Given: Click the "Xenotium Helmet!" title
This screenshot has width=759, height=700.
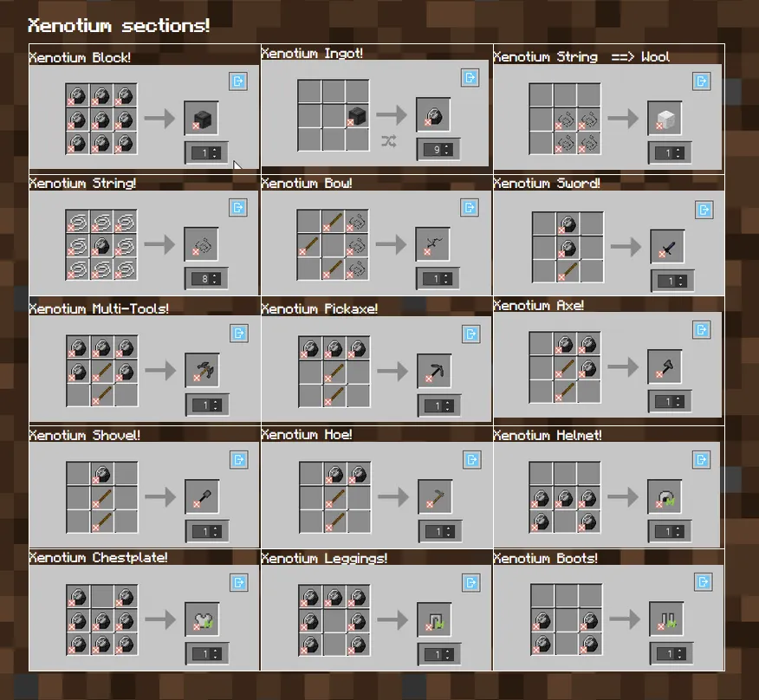Looking at the screenshot, I should 548,435.
